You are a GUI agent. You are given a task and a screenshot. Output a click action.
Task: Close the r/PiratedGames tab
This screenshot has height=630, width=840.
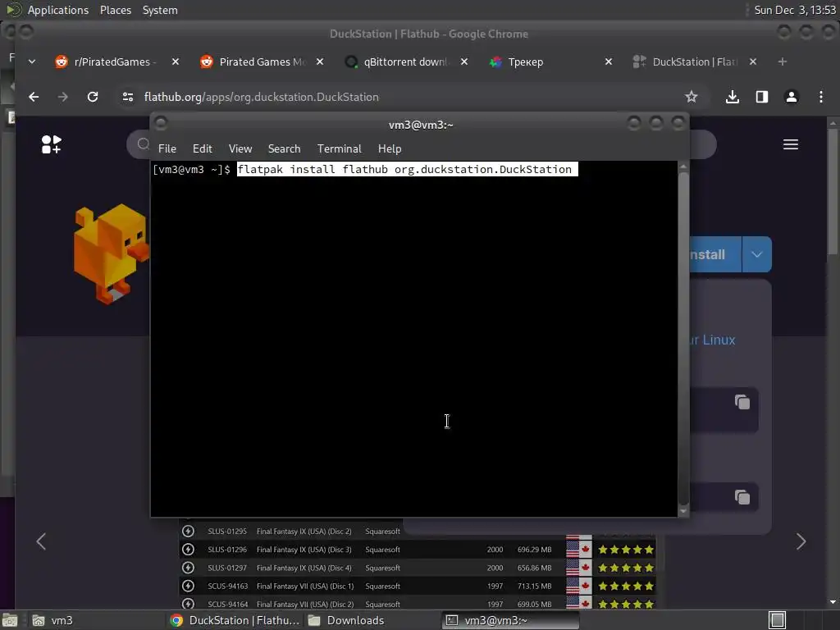[x=176, y=62]
